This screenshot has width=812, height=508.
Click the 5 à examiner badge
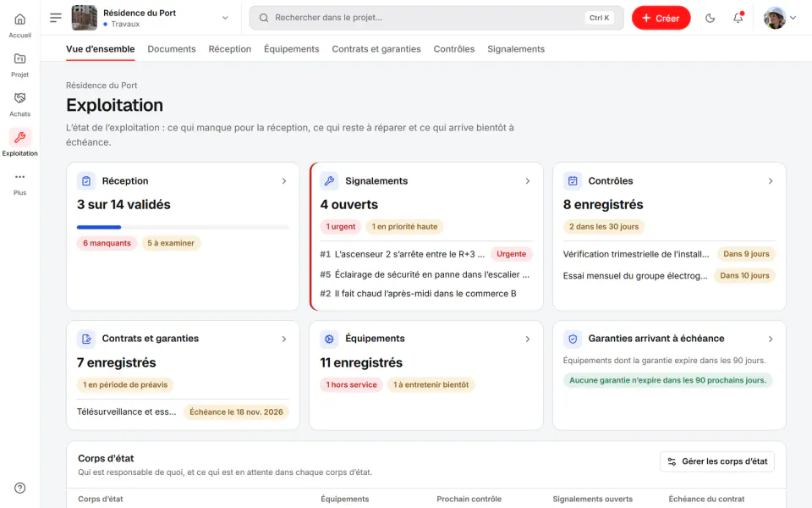170,243
